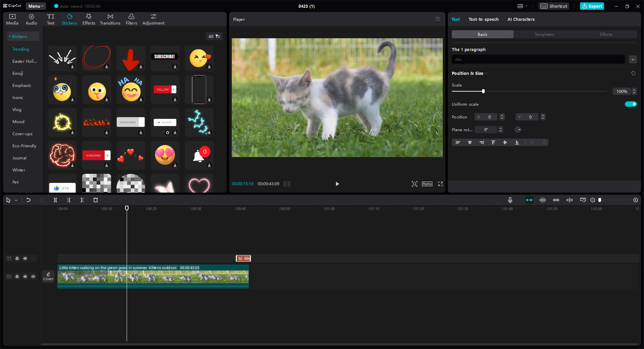The height and width of the screenshot is (349, 644).
Task: Reset Position & Size settings
Action: pyautogui.click(x=633, y=73)
